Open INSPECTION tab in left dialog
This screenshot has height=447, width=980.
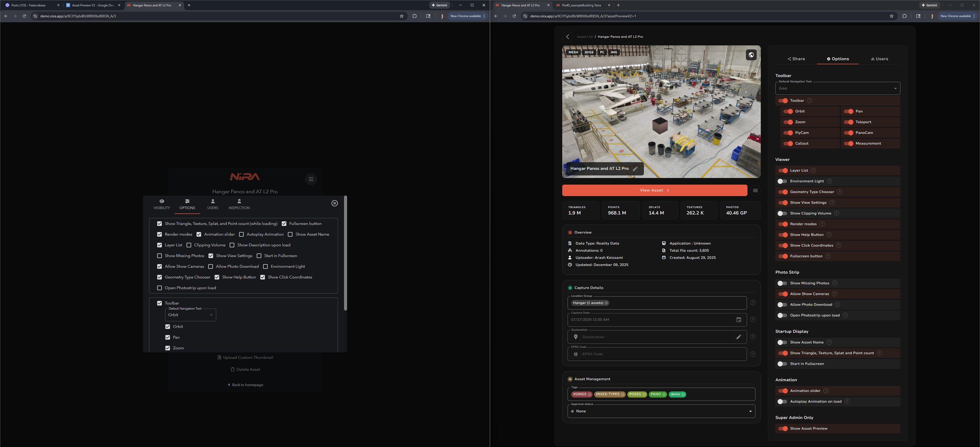(x=239, y=205)
